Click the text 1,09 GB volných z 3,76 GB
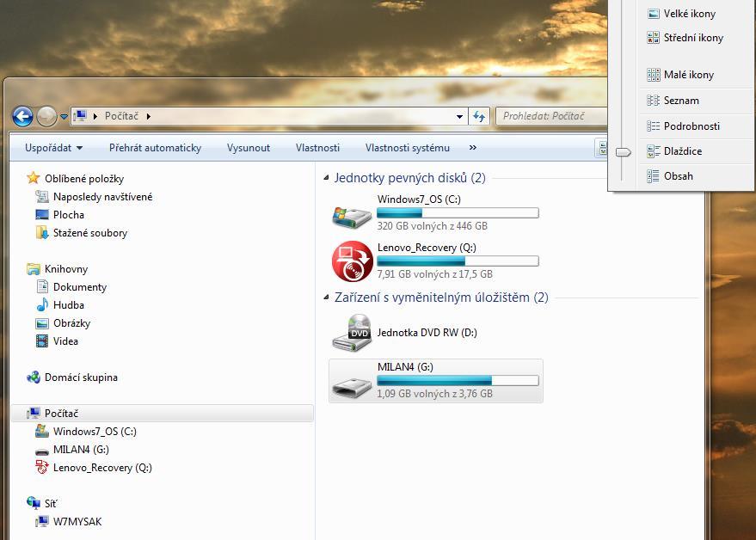This screenshot has width=756, height=540. pyautogui.click(x=435, y=394)
